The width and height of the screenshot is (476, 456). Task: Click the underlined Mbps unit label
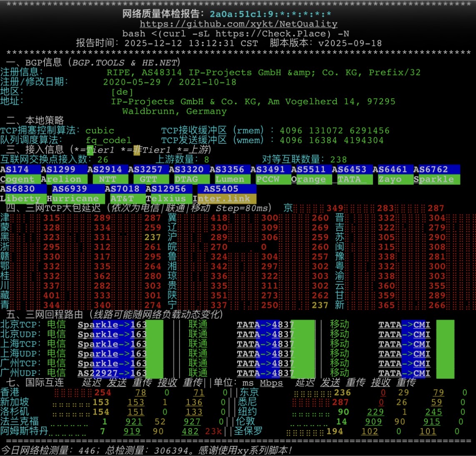click(271, 383)
